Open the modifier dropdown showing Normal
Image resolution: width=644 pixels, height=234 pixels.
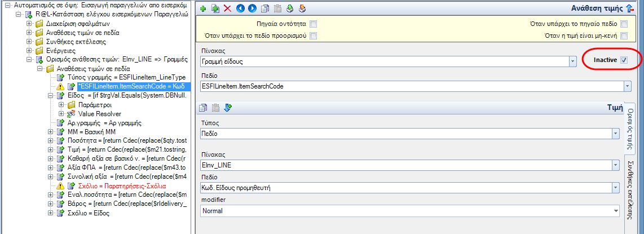410,211
